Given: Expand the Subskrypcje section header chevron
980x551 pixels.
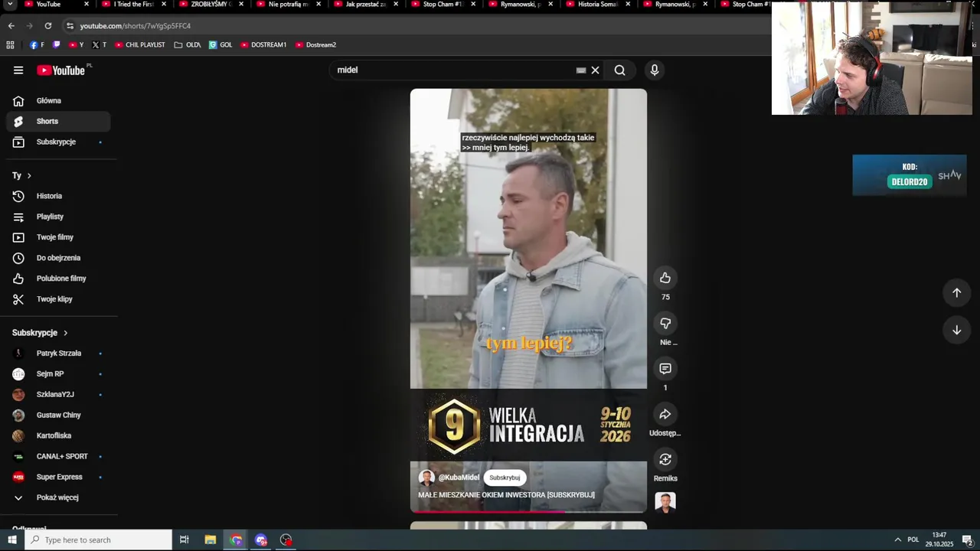Looking at the screenshot, I should pyautogui.click(x=65, y=333).
